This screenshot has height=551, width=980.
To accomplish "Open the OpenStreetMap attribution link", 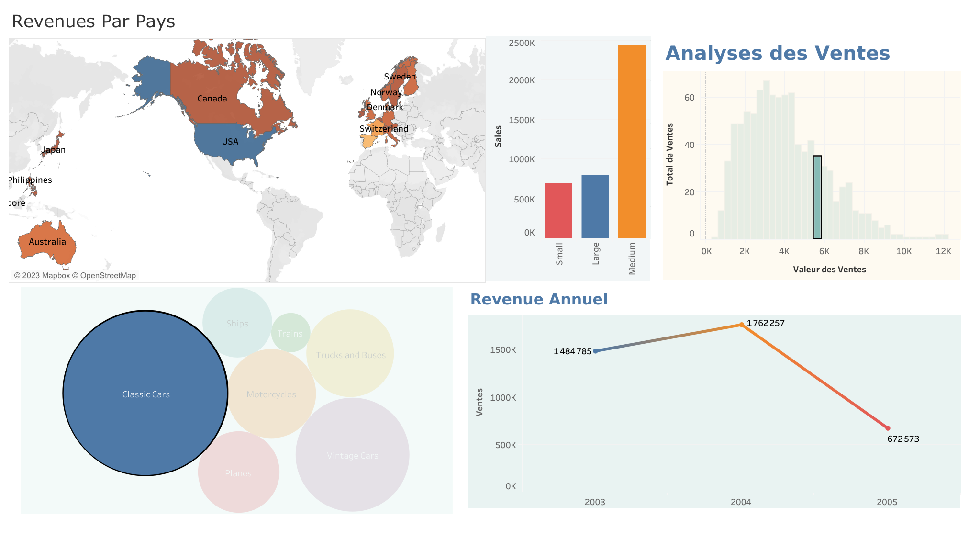I will pyautogui.click(x=105, y=276).
